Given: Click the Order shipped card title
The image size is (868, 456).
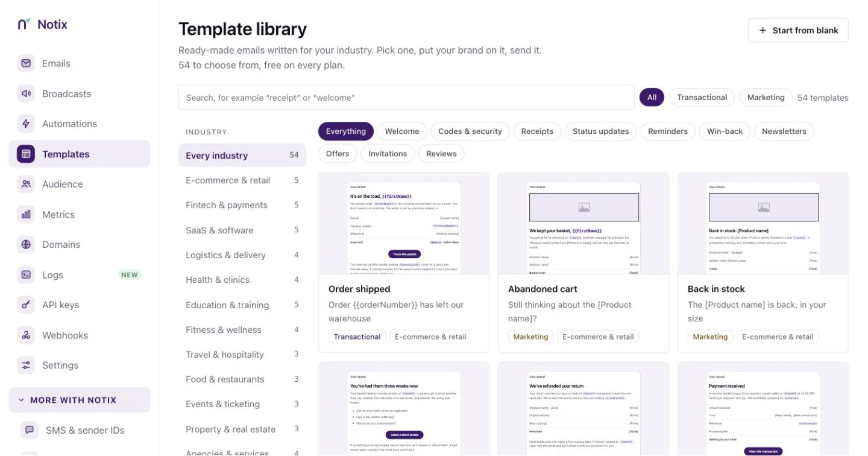Looking at the screenshot, I should [359, 289].
